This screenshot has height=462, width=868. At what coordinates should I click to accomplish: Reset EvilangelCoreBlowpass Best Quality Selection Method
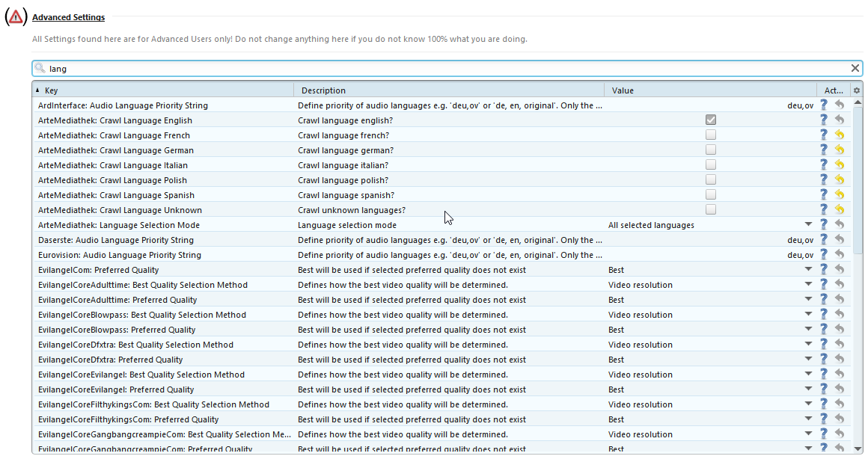click(x=840, y=314)
